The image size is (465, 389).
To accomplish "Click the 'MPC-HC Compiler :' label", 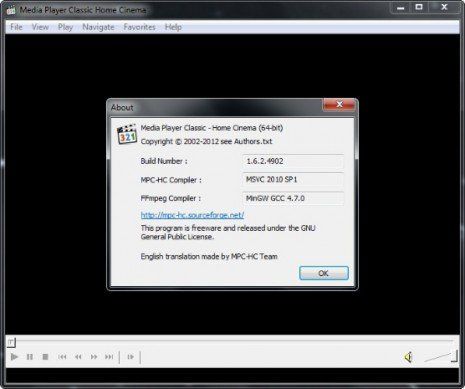I will [171, 180].
